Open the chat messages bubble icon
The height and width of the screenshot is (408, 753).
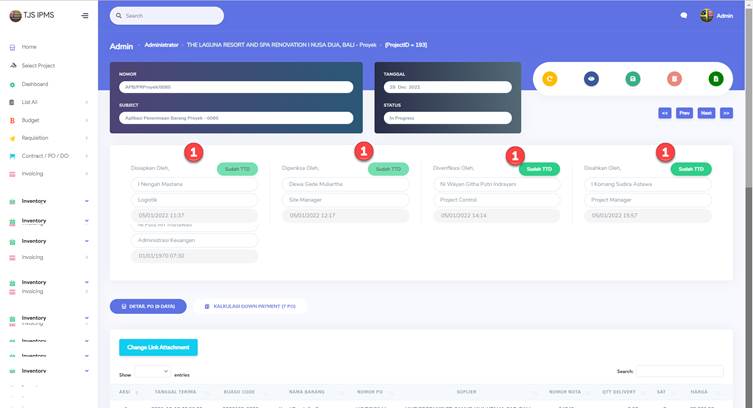(x=684, y=16)
